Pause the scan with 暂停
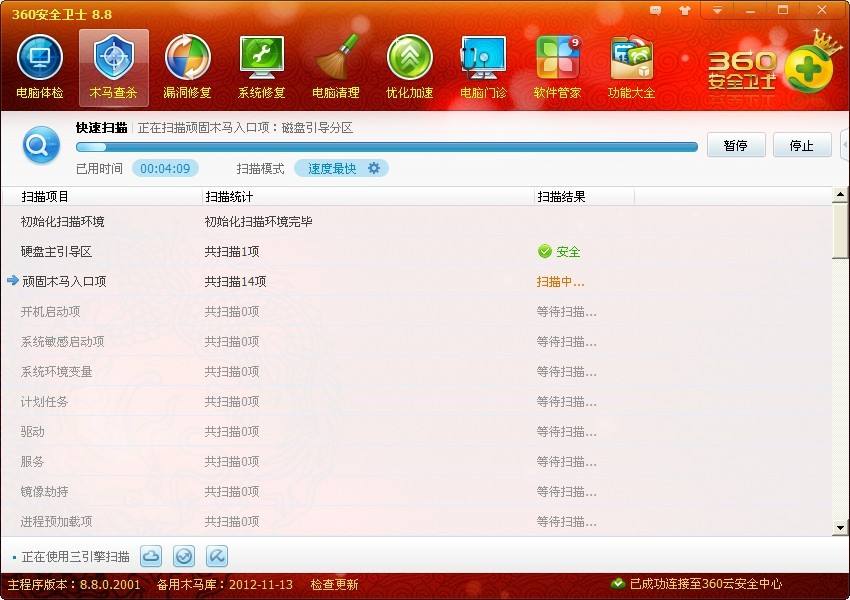 (736, 145)
